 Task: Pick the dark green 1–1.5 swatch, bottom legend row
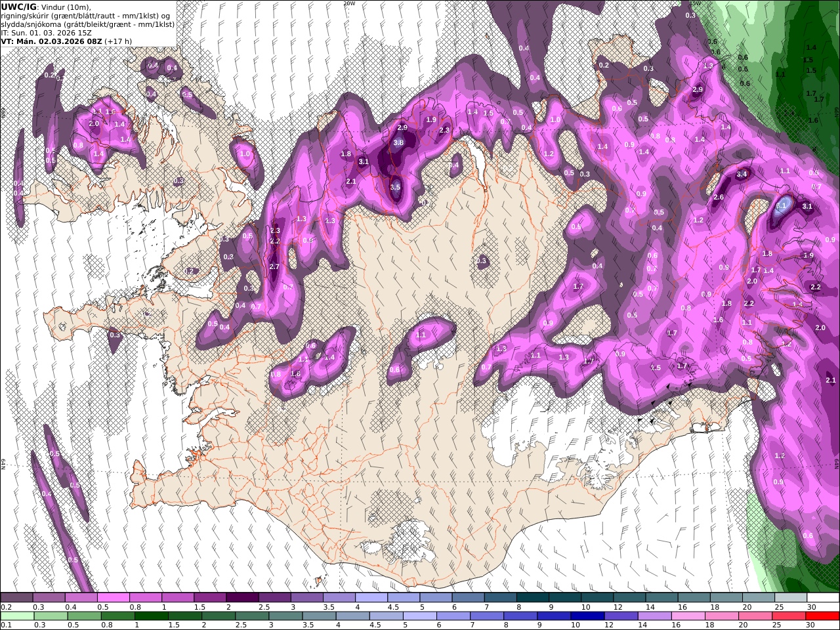click(x=151, y=616)
